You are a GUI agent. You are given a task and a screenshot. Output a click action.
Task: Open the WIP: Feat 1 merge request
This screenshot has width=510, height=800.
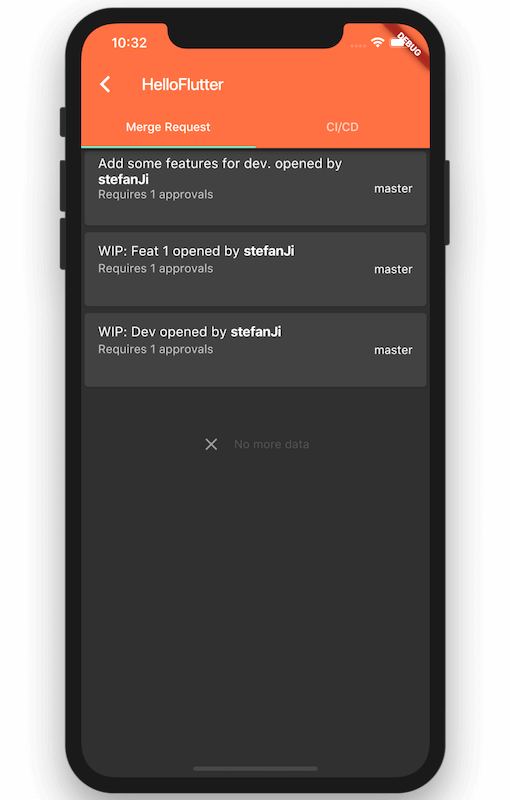point(255,269)
